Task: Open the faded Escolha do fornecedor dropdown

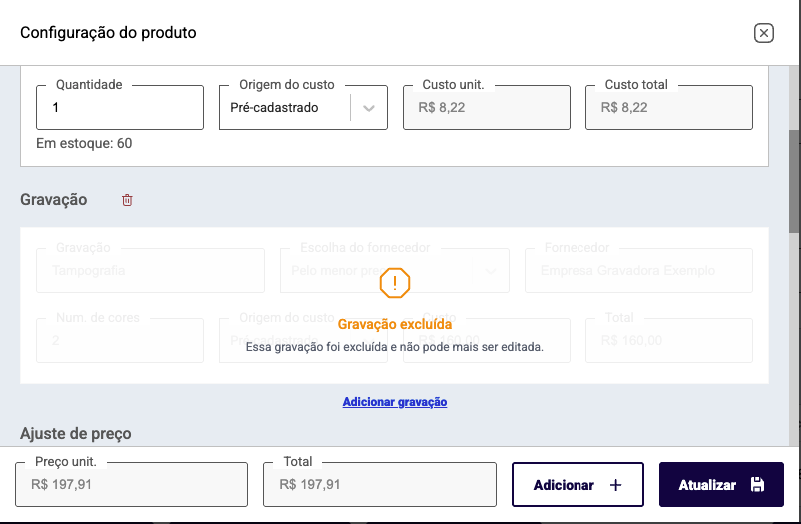Action: pyautogui.click(x=394, y=270)
